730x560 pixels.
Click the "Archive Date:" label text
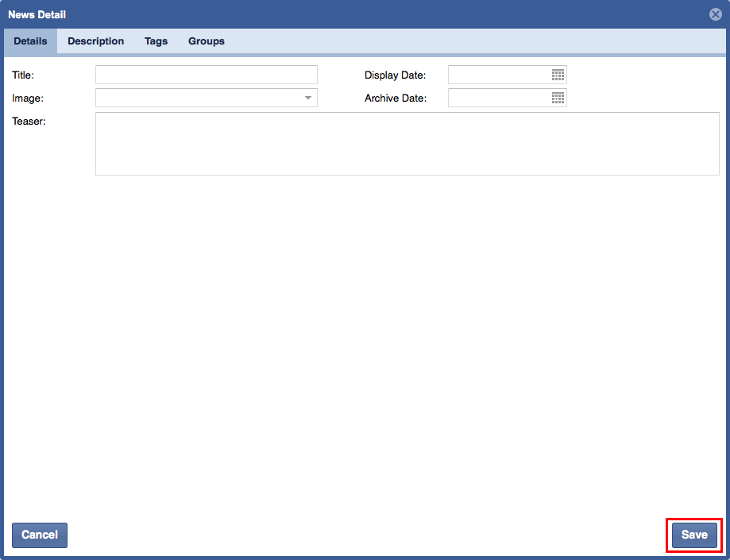pyautogui.click(x=395, y=98)
